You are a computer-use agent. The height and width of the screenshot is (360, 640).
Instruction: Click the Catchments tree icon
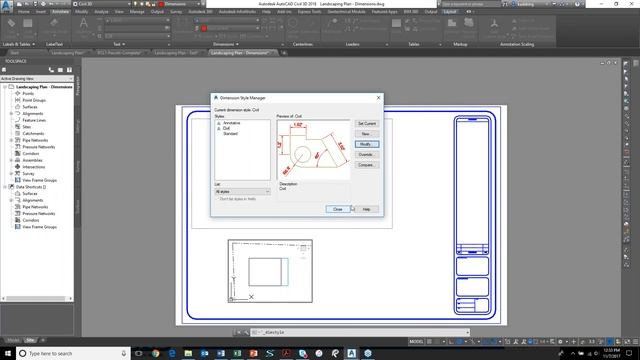pos(18,133)
